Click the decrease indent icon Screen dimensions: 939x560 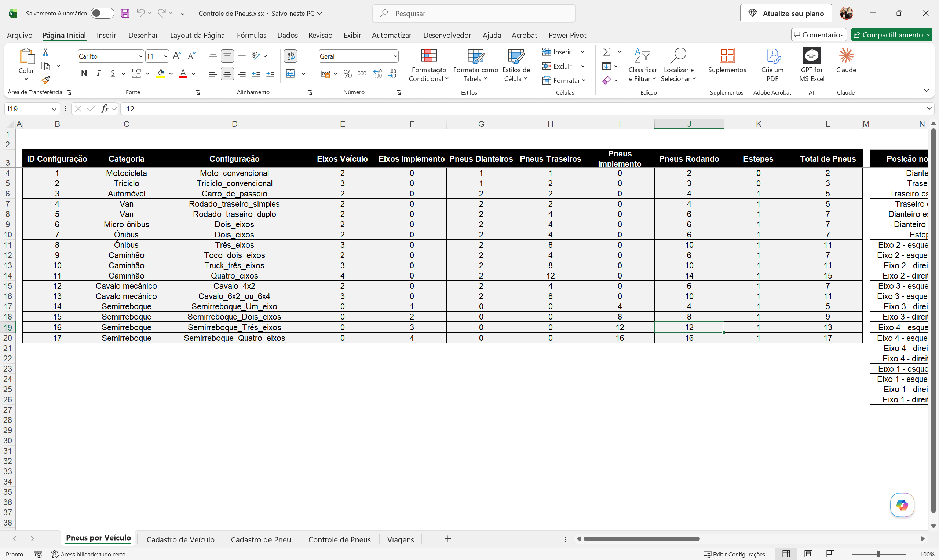pos(256,74)
